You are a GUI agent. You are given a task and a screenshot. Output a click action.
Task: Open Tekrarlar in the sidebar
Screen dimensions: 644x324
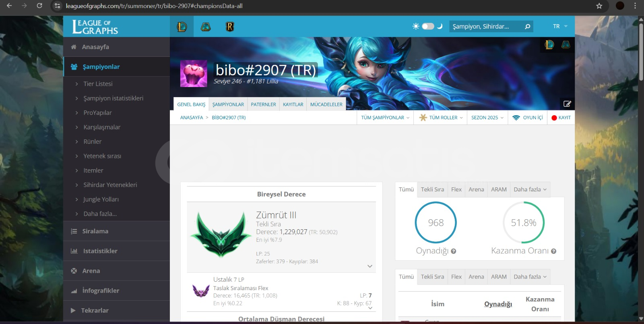116,310
